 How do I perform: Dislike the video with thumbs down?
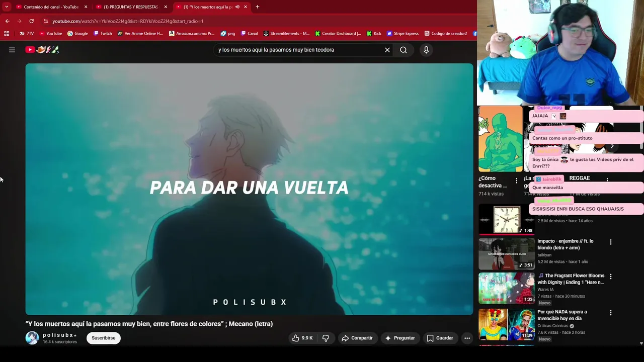(x=326, y=338)
